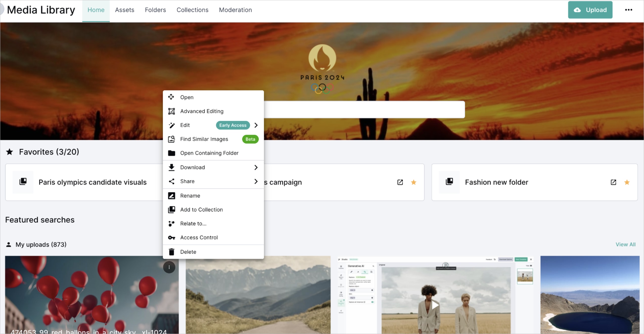This screenshot has width=644, height=334.
Task: Click the collection icon for Paris olympics card
Action: tap(23, 182)
